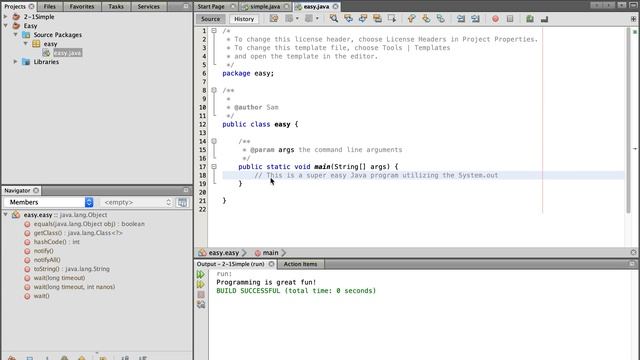Screen dimensions: 640x360
Task: Close the simple.java editor tab
Action: coord(286,7)
